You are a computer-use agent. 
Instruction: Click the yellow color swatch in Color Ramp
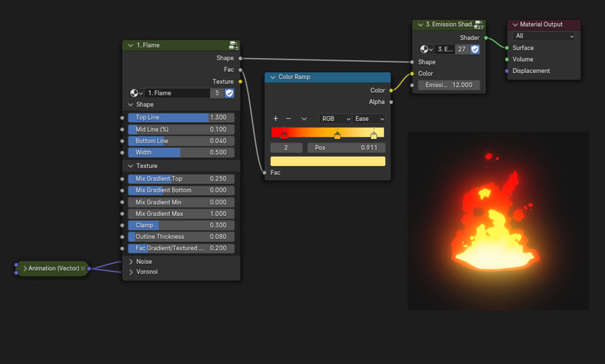click(328, 161)
